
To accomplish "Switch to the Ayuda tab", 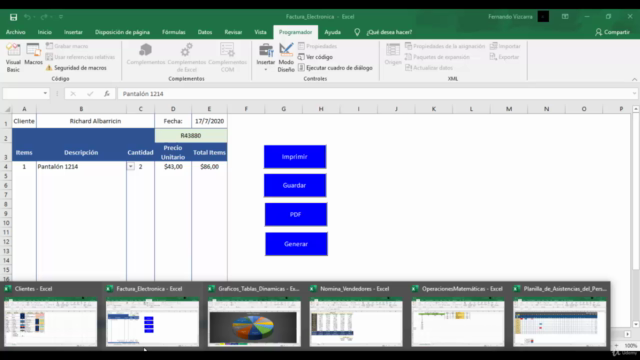I will tap(332, 32).
